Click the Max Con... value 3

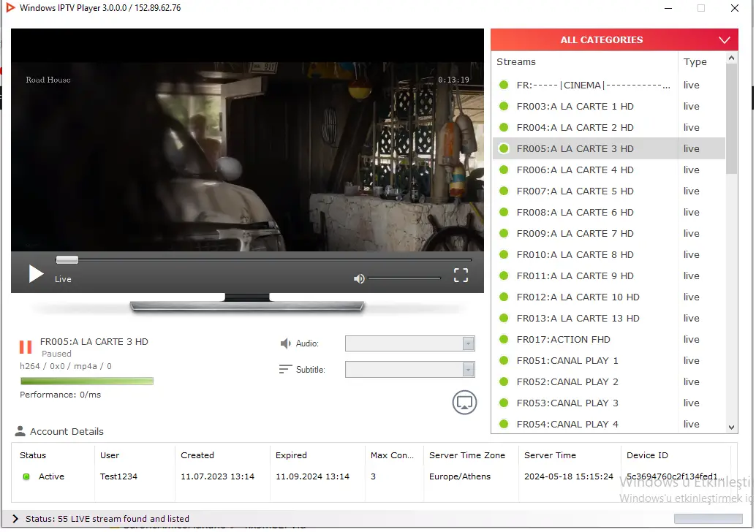(x=374, y=477)
